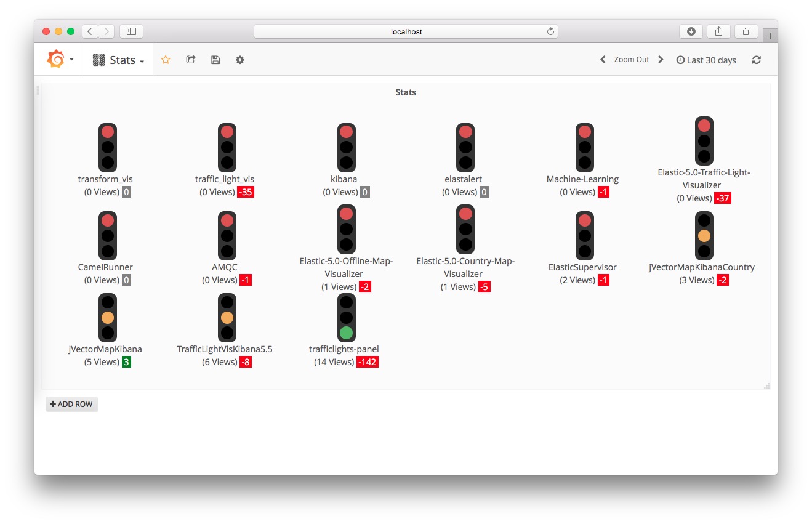The height and width of the screenshot is (524, 812).
Task: Click the (14 Views) text
Action: 334,362
